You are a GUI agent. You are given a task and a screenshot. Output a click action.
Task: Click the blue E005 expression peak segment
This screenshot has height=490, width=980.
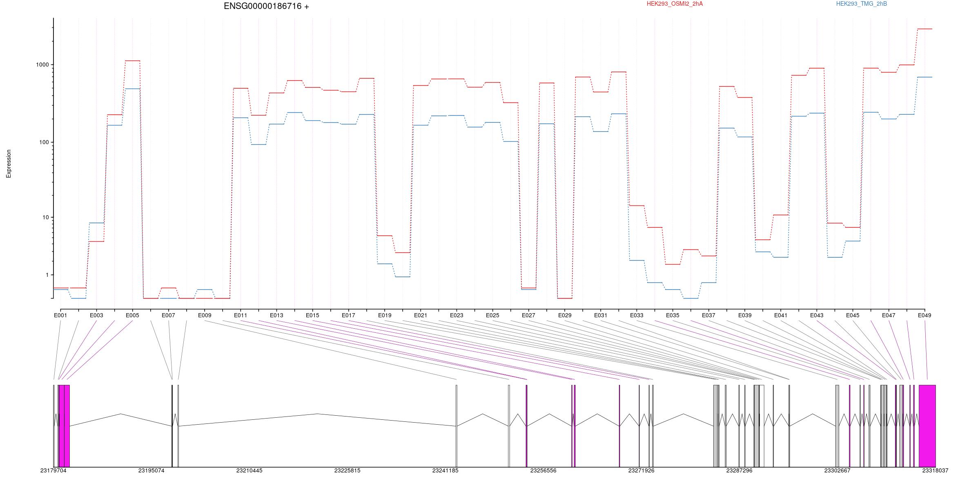click(133, 89)
